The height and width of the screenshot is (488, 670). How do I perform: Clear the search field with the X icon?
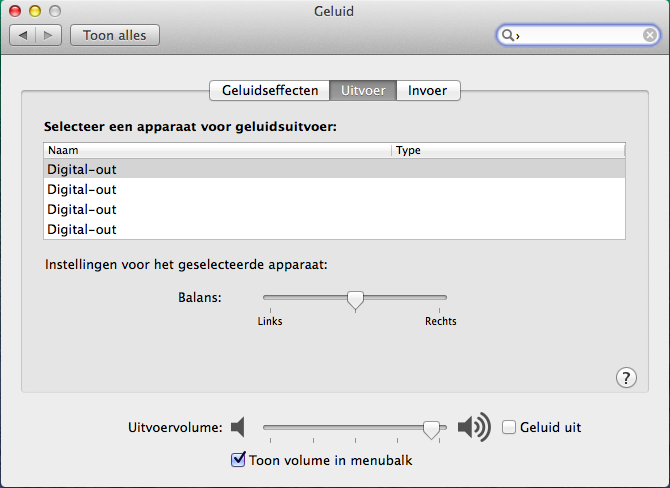[650, 35]
